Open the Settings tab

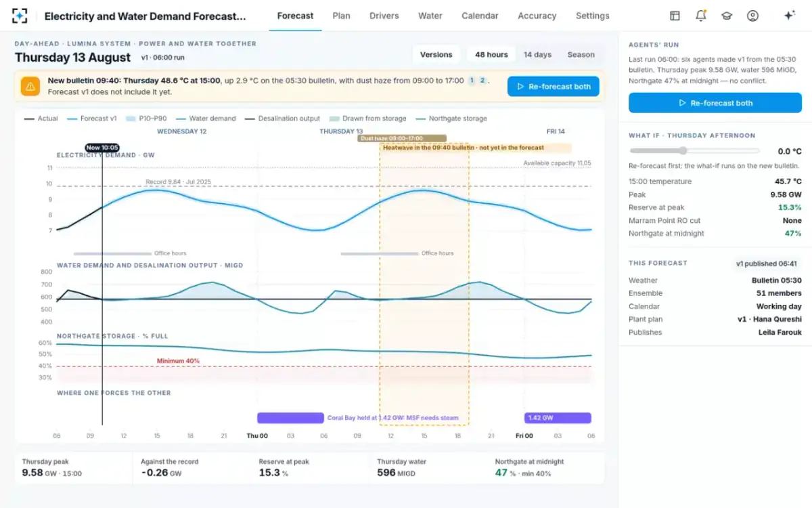[x=593, y=16]
